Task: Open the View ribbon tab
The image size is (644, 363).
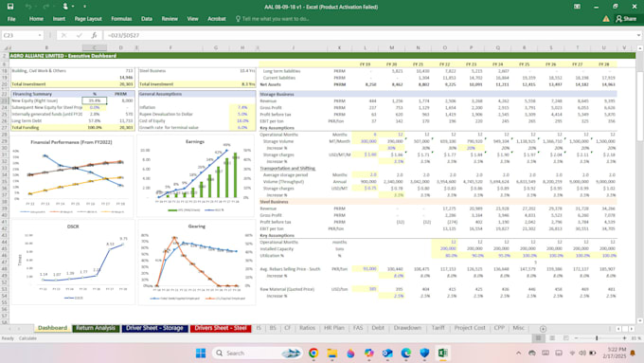Action: tap(192, 19)
